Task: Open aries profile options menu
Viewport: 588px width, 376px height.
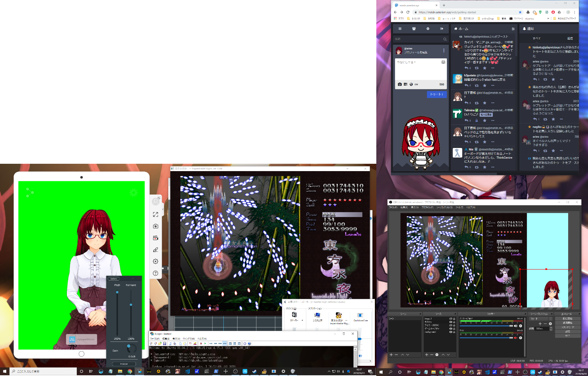Action: pos(444,50)
